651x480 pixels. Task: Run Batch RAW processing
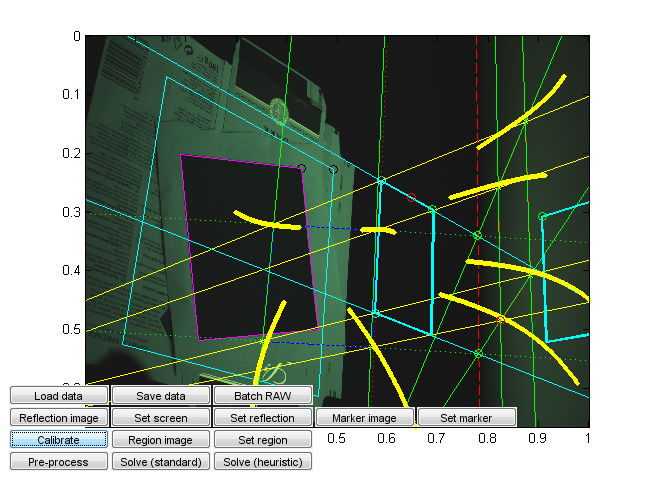pos(263,396)
